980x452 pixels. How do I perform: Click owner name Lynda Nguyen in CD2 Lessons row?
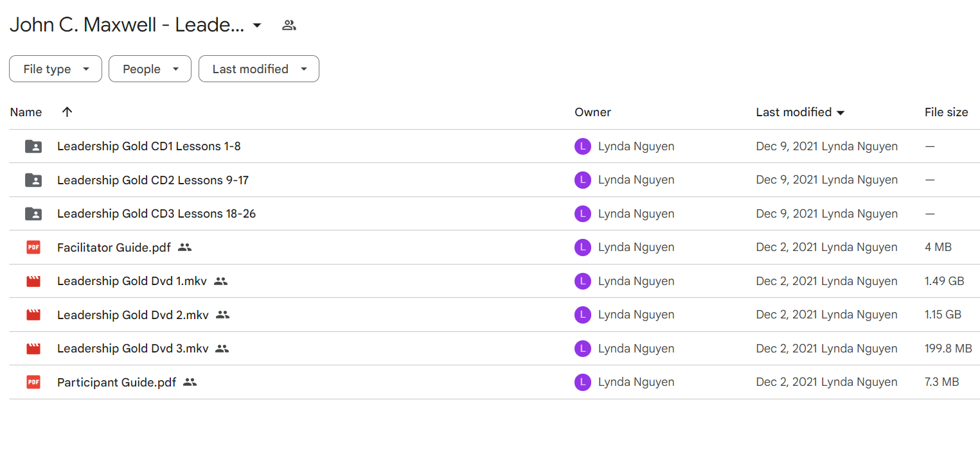click(636, 180)
